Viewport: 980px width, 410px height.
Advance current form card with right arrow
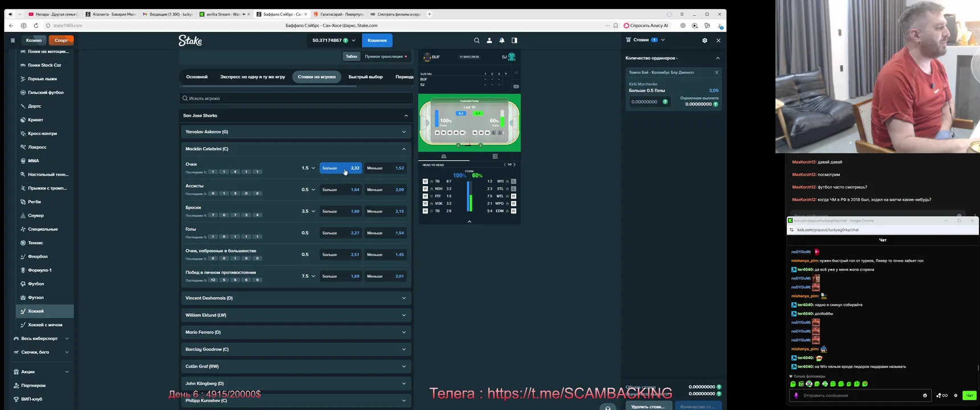[481, 145]
